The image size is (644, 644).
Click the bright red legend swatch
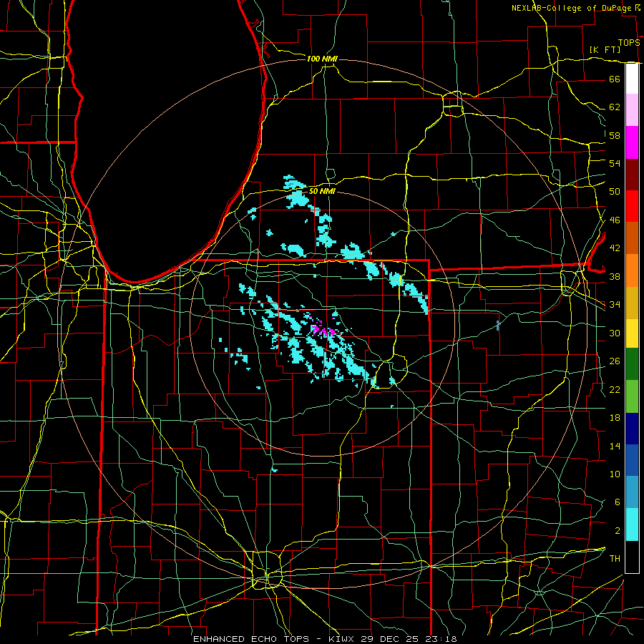(632, 206)
